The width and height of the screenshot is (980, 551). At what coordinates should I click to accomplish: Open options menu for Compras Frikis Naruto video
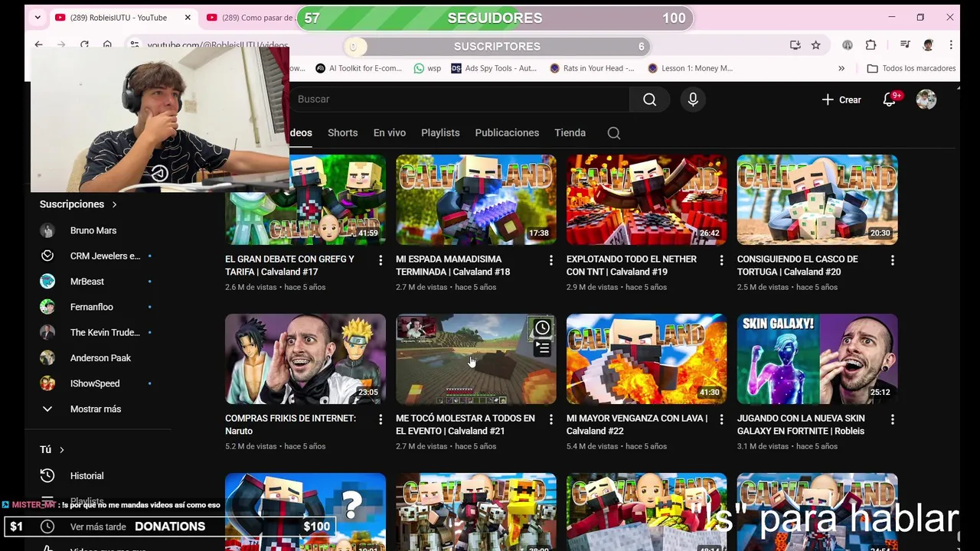[x=381, y=420]
